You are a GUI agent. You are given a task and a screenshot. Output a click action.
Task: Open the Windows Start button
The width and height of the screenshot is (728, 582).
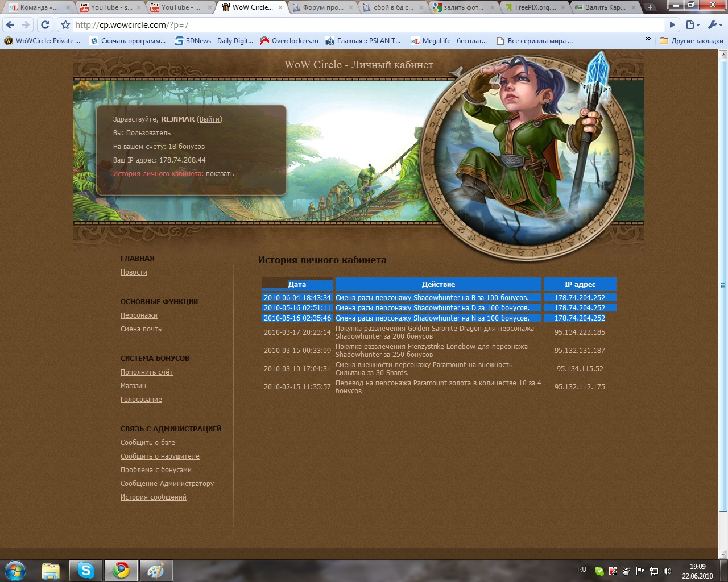15,570
